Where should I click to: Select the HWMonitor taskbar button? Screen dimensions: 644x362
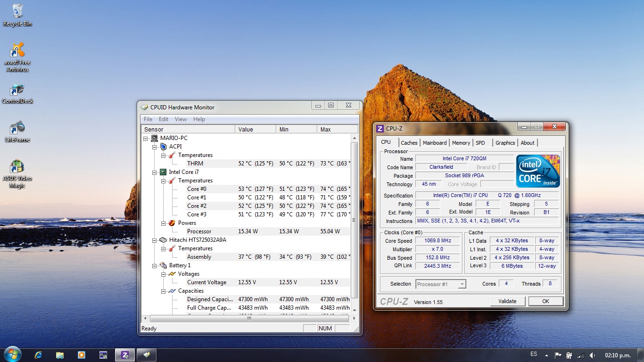point(147,355)
